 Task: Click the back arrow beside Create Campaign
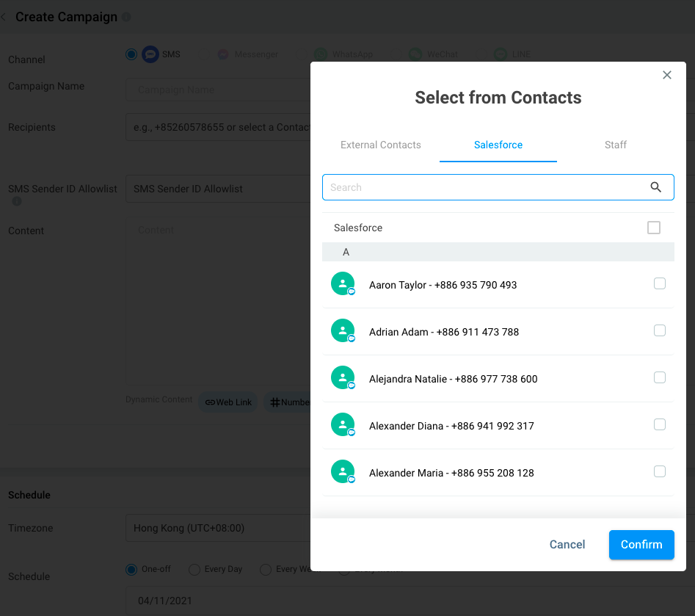tap(4, 17)
